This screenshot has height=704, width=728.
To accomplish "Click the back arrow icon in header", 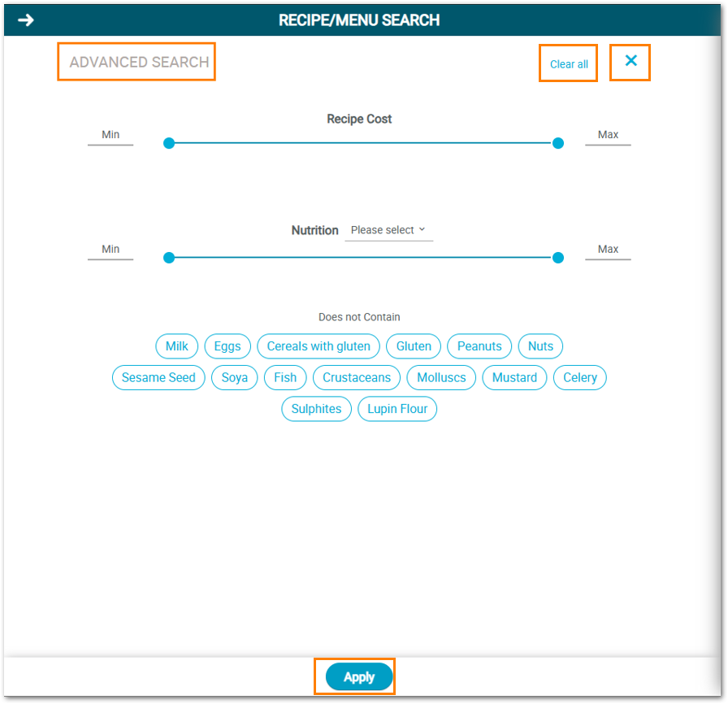I will pos(26,20).
